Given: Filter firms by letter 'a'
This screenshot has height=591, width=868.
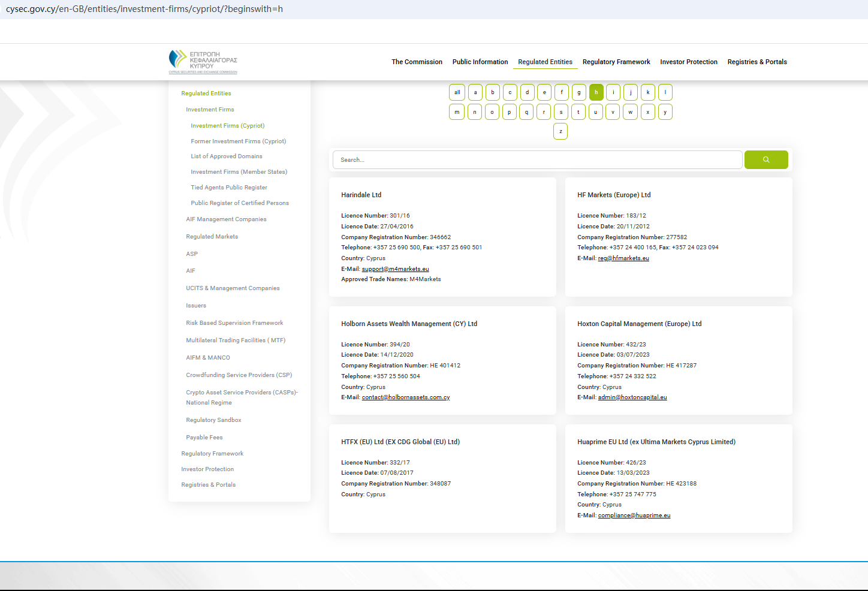Looking at the screenshot, I should (x=475, y=92).
